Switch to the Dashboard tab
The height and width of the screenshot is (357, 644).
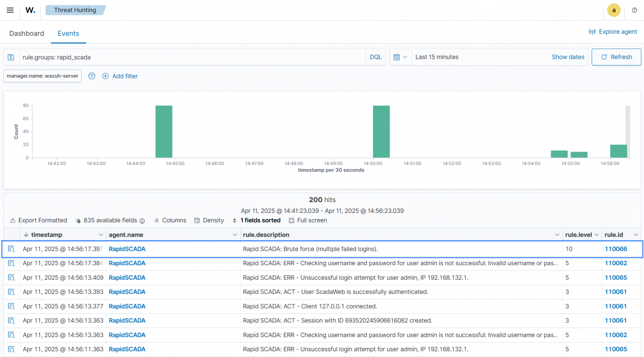pos(27,33)
